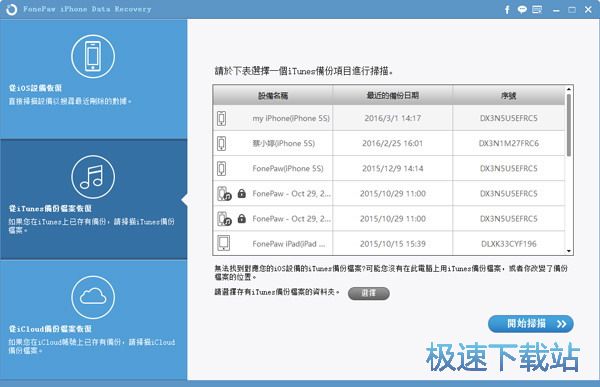Click iPad icon in FonePaw iPad row

click(223, 243)
